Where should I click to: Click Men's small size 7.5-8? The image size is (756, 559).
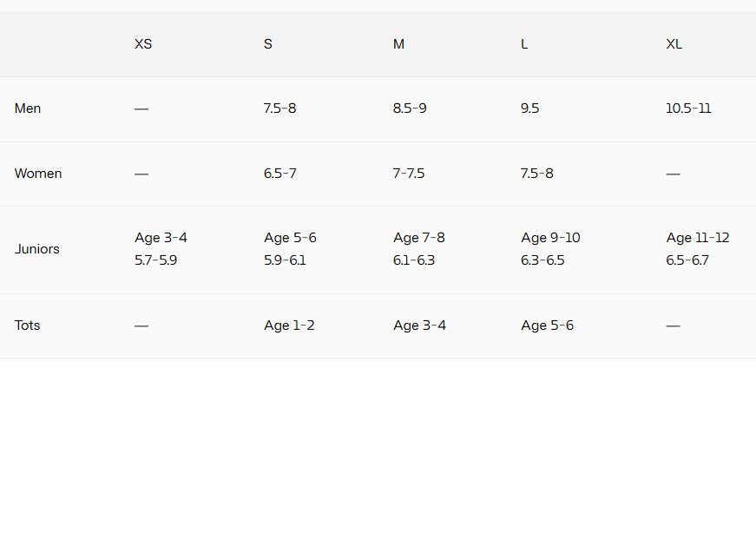pyautogui.click(x=279, y=109)
